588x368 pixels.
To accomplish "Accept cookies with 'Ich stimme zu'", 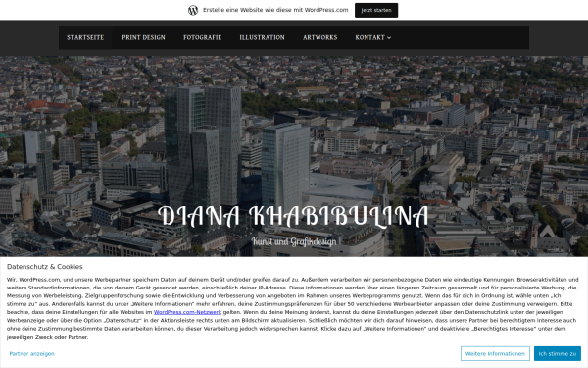I will [558, 353].
